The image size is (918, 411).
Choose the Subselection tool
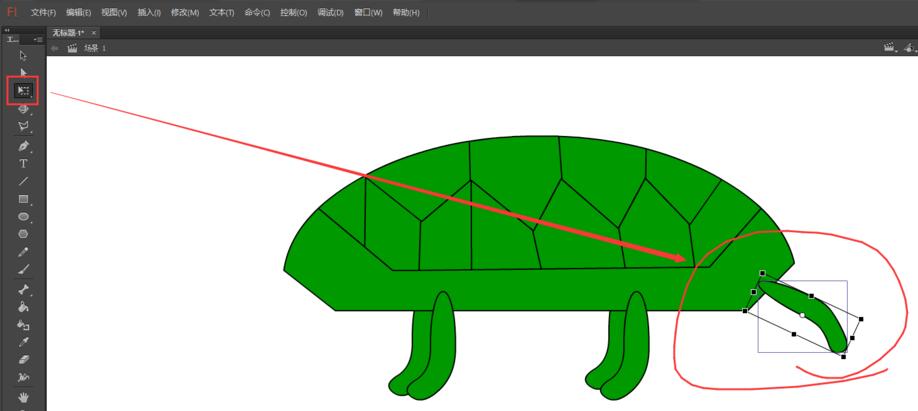(23, 72)
